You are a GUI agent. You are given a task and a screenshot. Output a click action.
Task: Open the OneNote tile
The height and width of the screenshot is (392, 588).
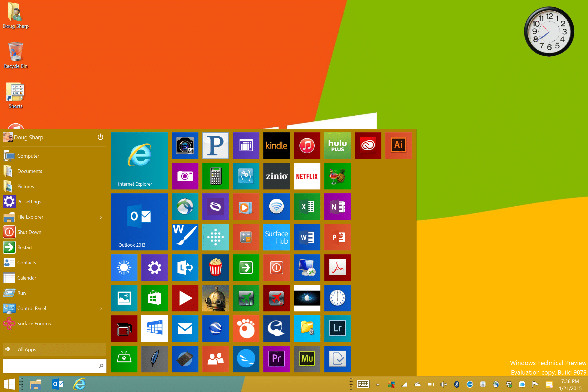[337, 207]
